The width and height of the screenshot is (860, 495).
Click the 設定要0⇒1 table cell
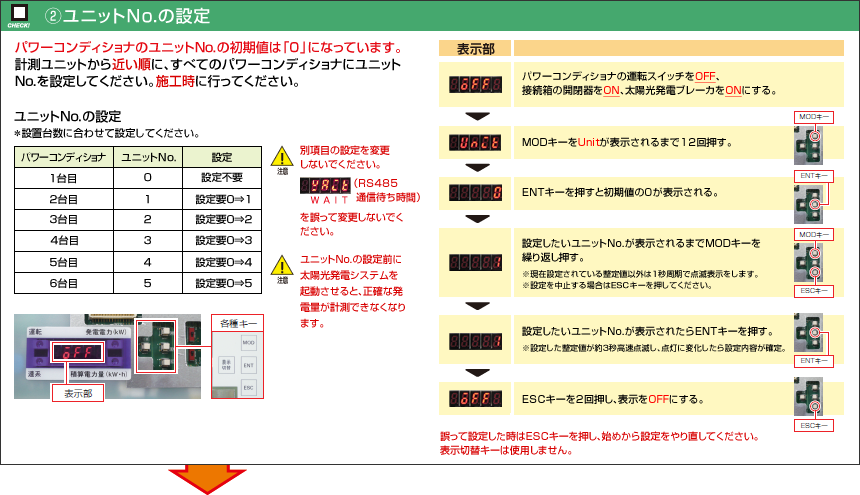pyautogui.click(x=222, y=199)
